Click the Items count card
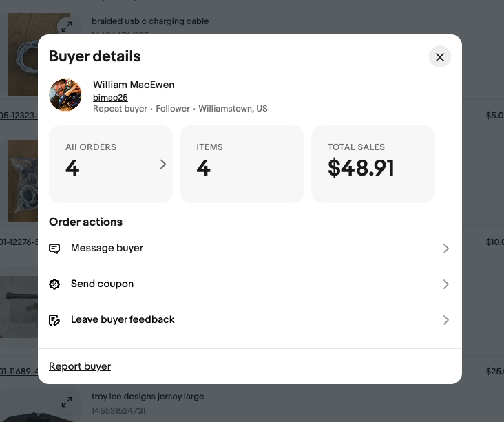Image resolution: width=504 pixels, height=422 pixels. coord(242,164)
